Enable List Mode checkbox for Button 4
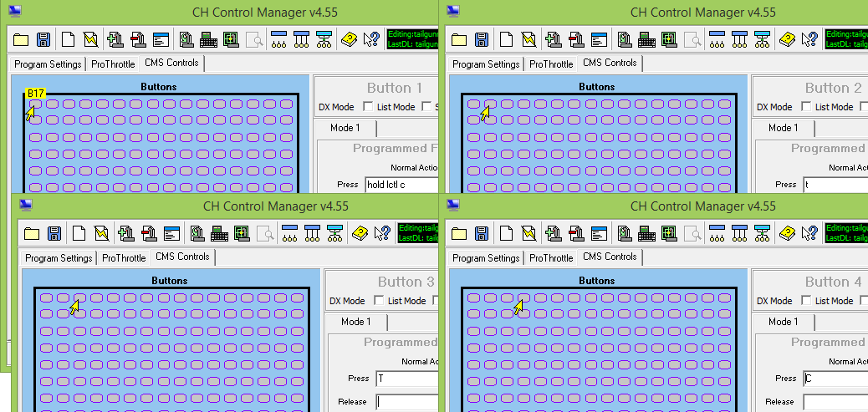This screenshot has width=868, height=412. pyautogui.click(x=864, y=301)
